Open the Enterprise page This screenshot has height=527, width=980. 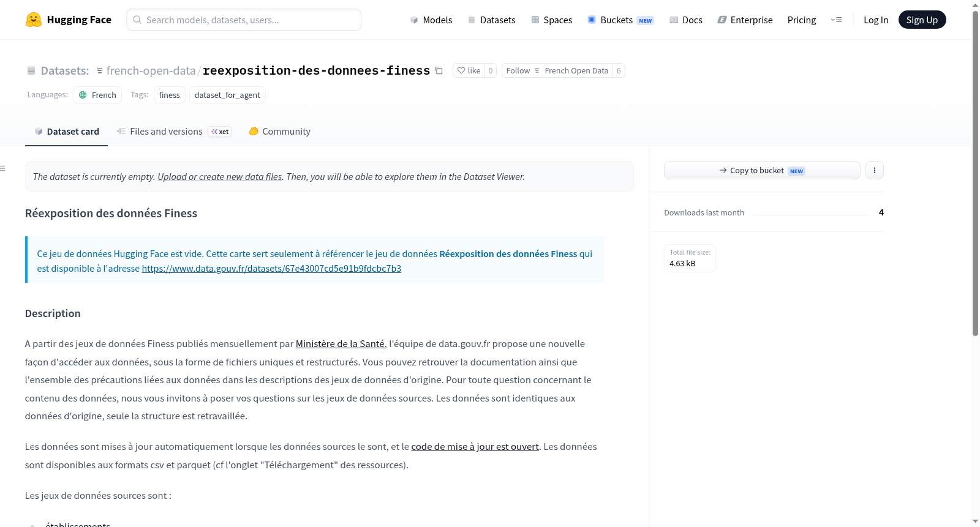745,20
